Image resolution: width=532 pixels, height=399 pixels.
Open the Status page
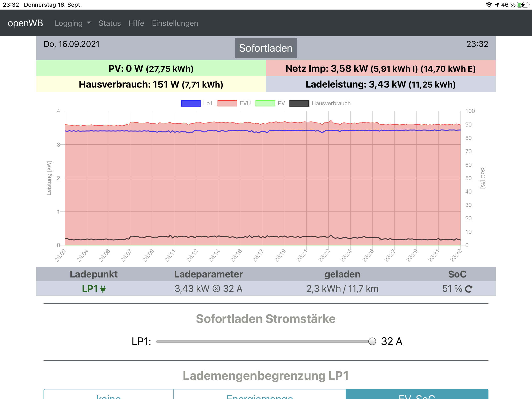point(110,23)
